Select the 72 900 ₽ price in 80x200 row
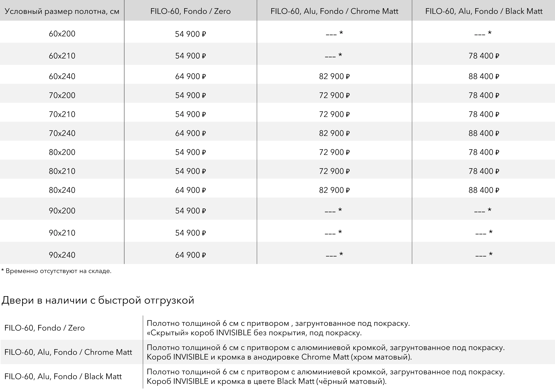This screenshot has height=392, width=555. [x=334, y=152]
